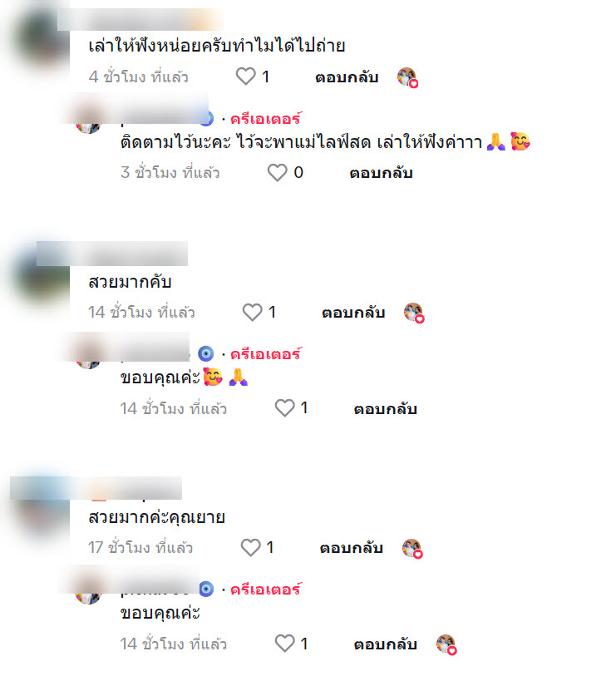
Task: Like the creator's 'ขอบคุณค่ะ' emoji reply
Action: [x=284, y=407]
